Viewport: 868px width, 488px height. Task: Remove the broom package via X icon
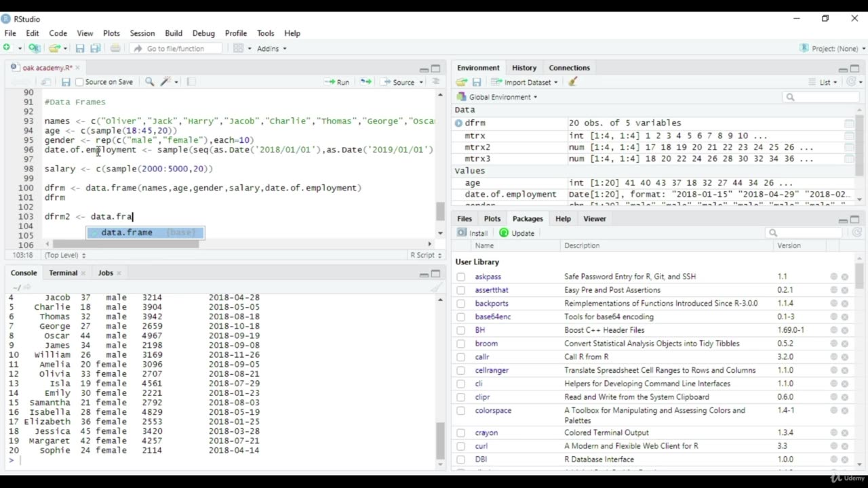pyautogui.click(x=845, y=344)
